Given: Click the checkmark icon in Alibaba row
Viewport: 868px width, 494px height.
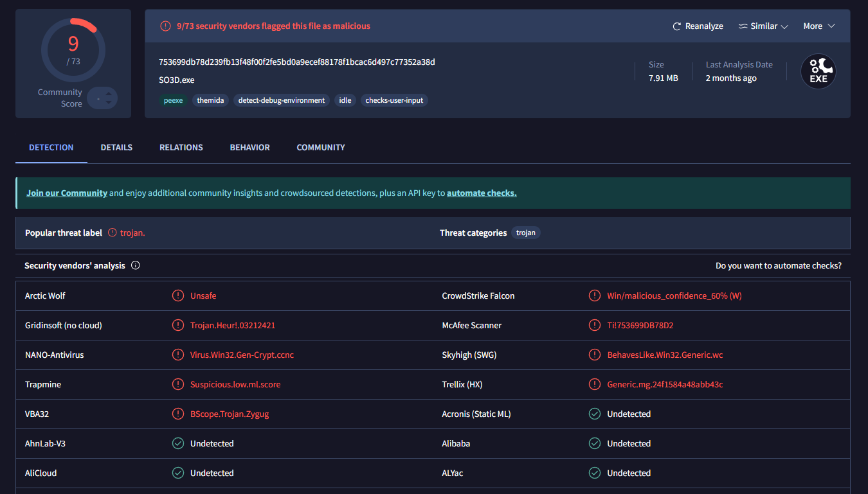Looking at the screenshot, I should point(595,443).
